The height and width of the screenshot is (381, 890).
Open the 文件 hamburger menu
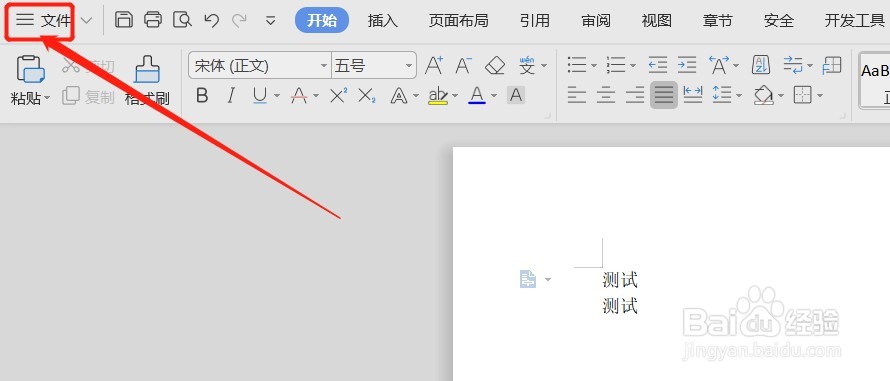coord(43,21)
